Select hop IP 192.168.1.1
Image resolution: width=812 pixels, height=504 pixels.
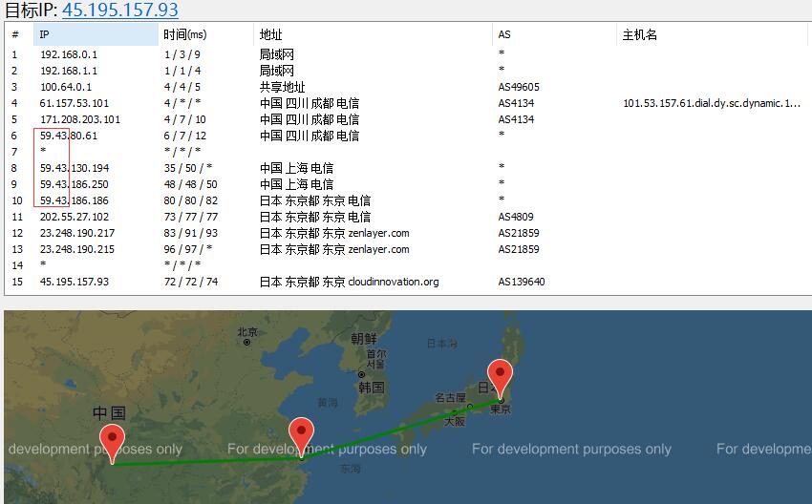click(69, 71)
